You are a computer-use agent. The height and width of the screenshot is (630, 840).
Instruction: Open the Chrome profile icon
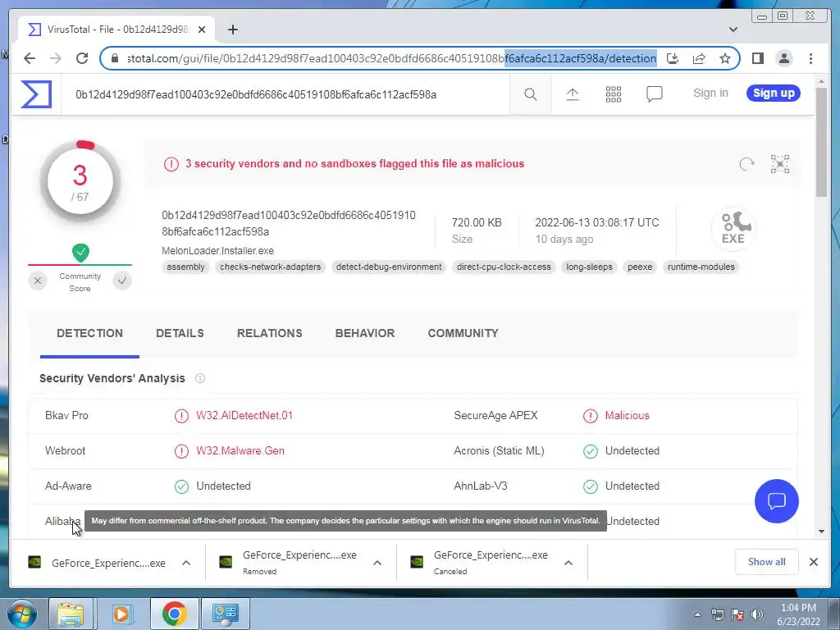[x=783, y=58]
